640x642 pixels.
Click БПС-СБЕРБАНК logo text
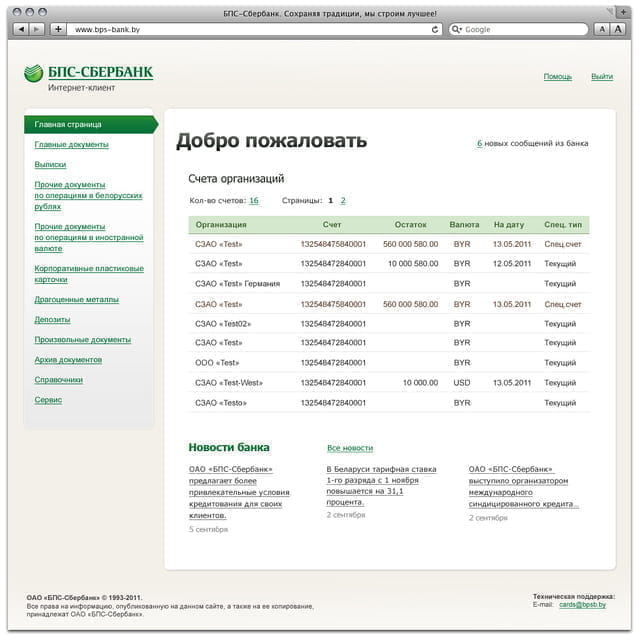[x=100, y=72]
